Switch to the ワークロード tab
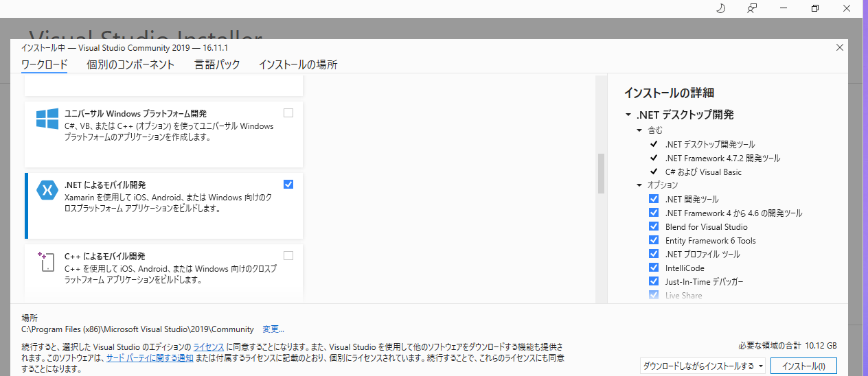The image size is (868, 376). point(45,64)
